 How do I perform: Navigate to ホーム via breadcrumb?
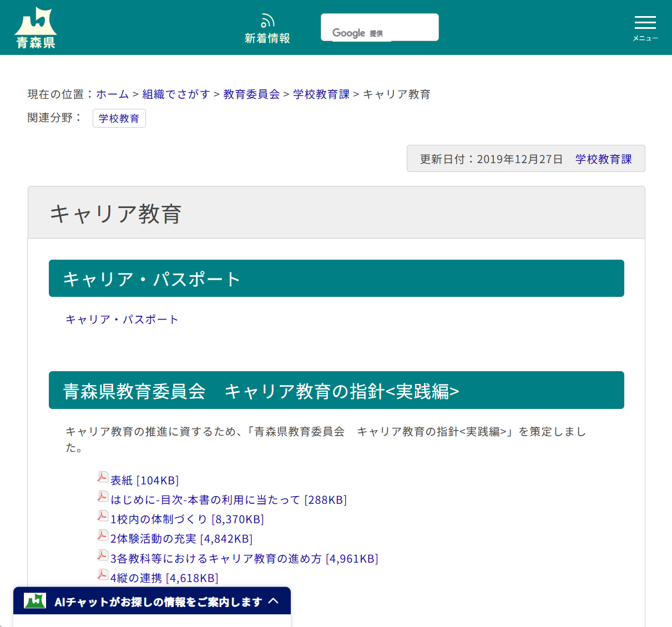tap(112, 94)
